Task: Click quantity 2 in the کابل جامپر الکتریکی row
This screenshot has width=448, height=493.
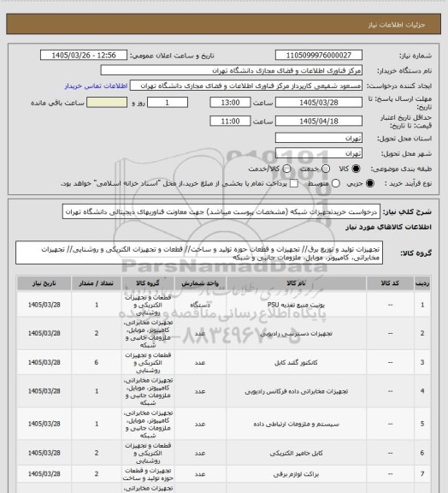Action: click(x=97, y=453)
